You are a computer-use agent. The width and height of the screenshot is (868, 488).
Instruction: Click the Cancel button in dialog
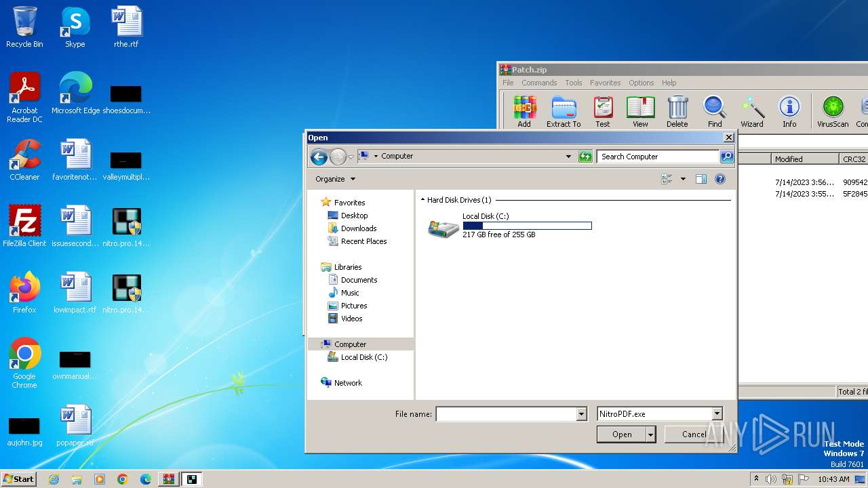tap(694, 435)
